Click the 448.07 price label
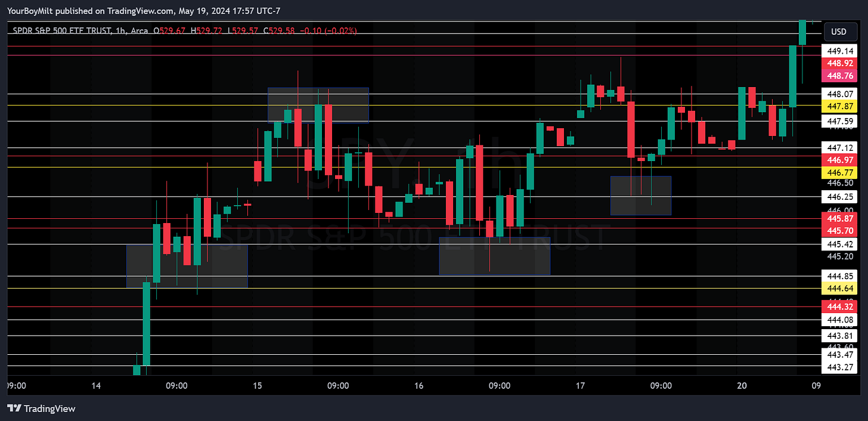The image size is (868, 421). 839,94
